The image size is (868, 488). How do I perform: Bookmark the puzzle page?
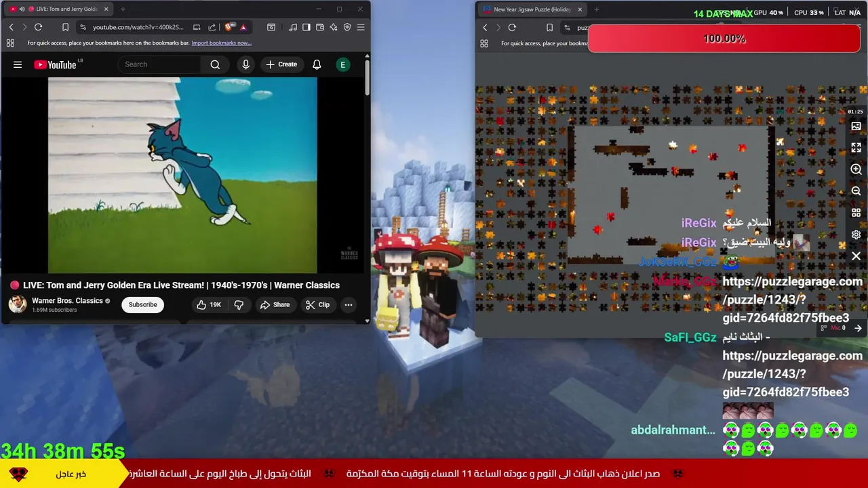[x=549, y=28]
